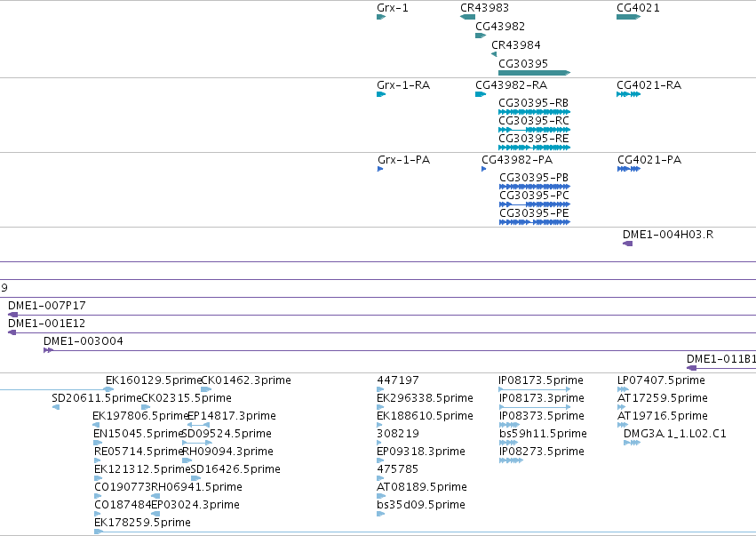The height and width of the screenshot is (536, 756).
Task: Click EST SD16426.5prime label
Action: pyautogui.click(x=235, y=470)
